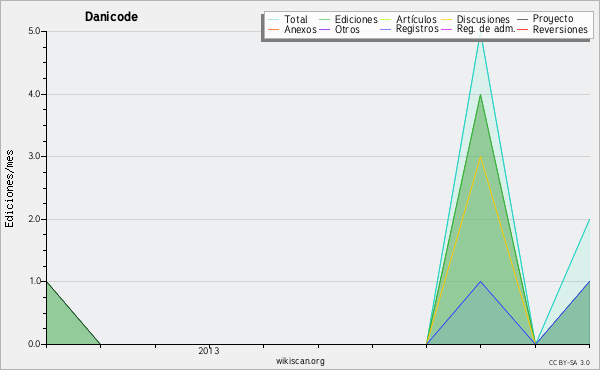Click the 1.0 y-axis value

tap(34, 281)
